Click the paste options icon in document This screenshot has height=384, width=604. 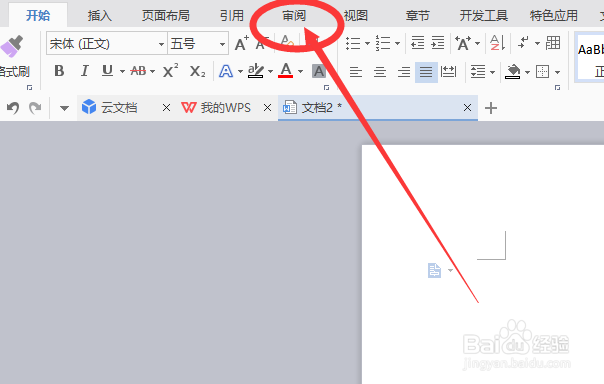click(435, 270)
